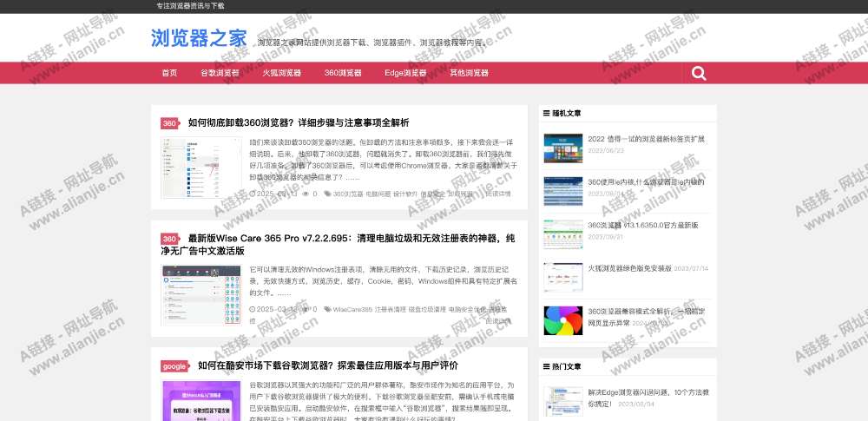This screenshot has height=421, width=868.
Task: Click 阅读详情 on the 360 uninstall article
Action: (498, 194)
